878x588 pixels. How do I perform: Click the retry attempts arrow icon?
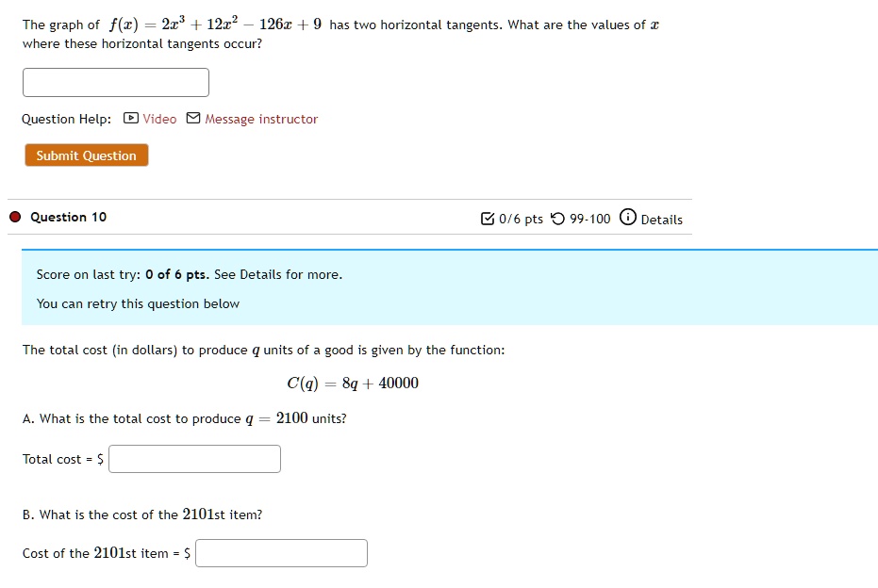(x=557, y=219)
